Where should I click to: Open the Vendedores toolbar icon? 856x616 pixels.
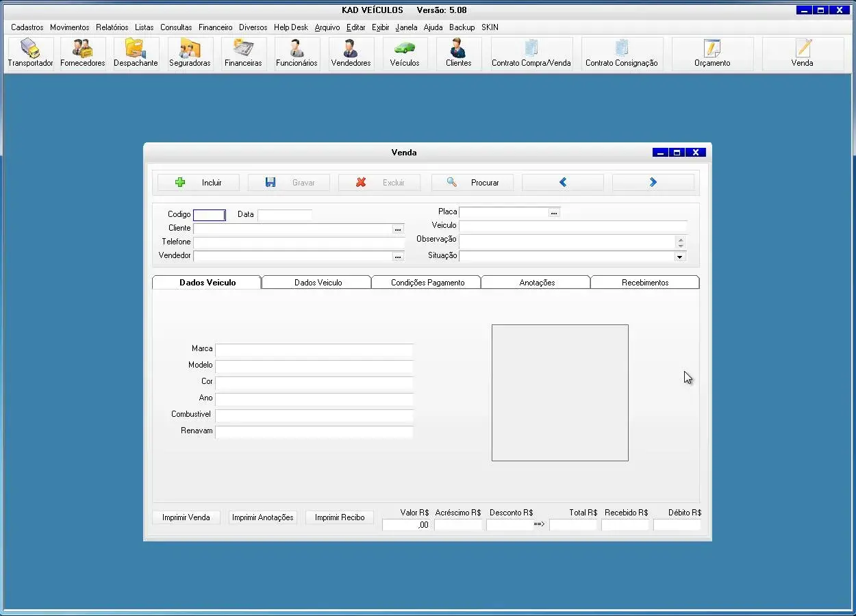[351, 53]
